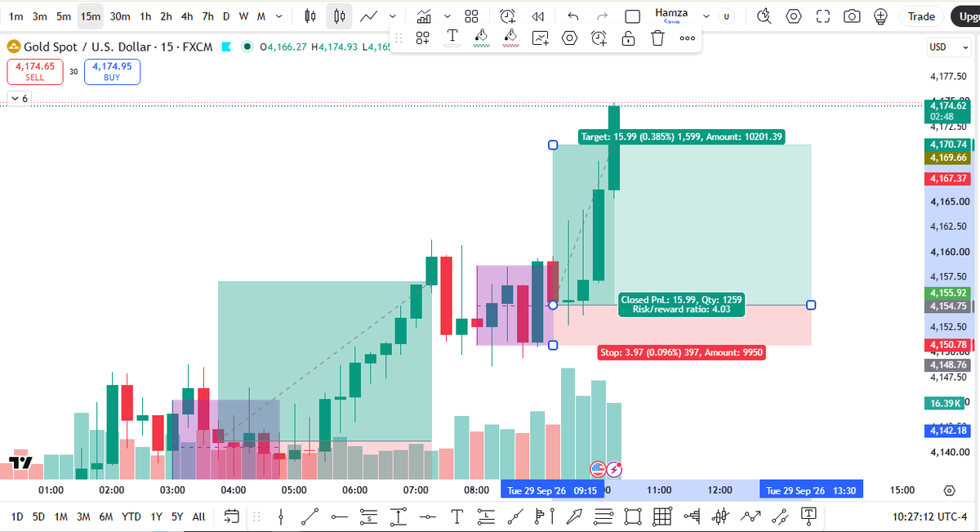This screenshot has height=532, width=980.
Task: Select the Text tool in the bottom toolbar
Action: pos(457,516)
